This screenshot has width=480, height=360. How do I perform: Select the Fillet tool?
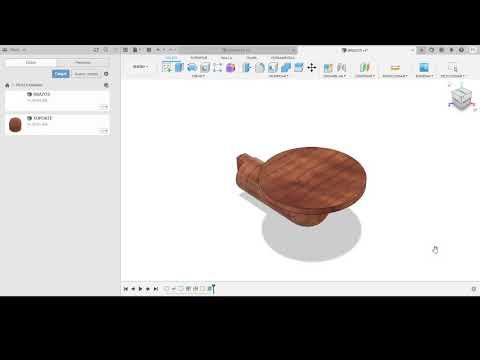click(x=260, y=68)
